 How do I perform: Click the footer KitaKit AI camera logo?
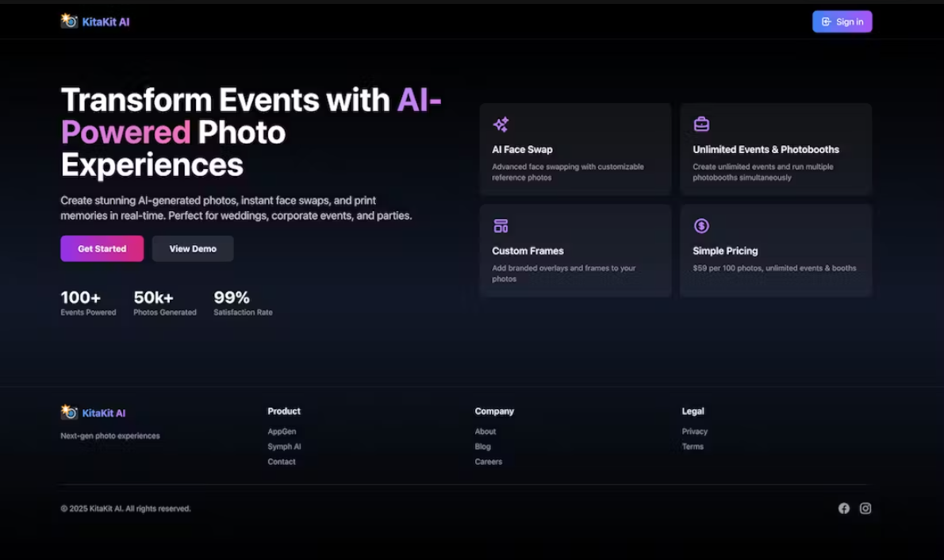click(x=69, y=412)
